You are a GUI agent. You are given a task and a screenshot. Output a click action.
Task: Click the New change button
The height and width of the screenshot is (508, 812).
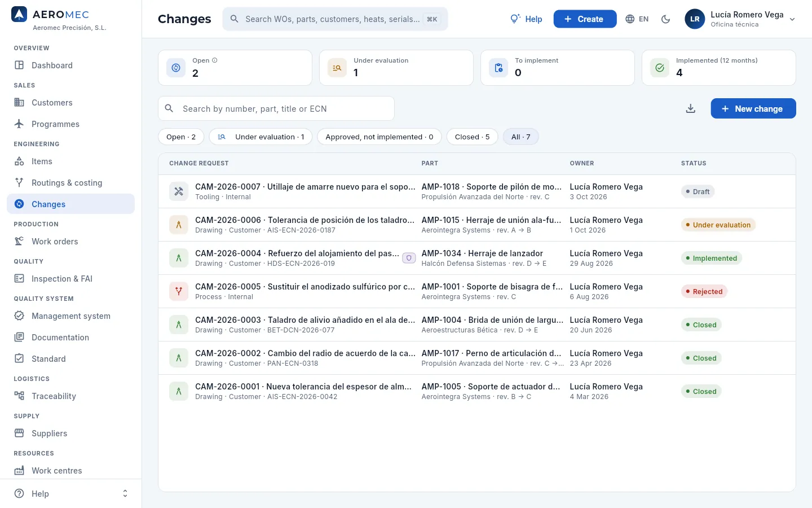click(x=753, y=108)
